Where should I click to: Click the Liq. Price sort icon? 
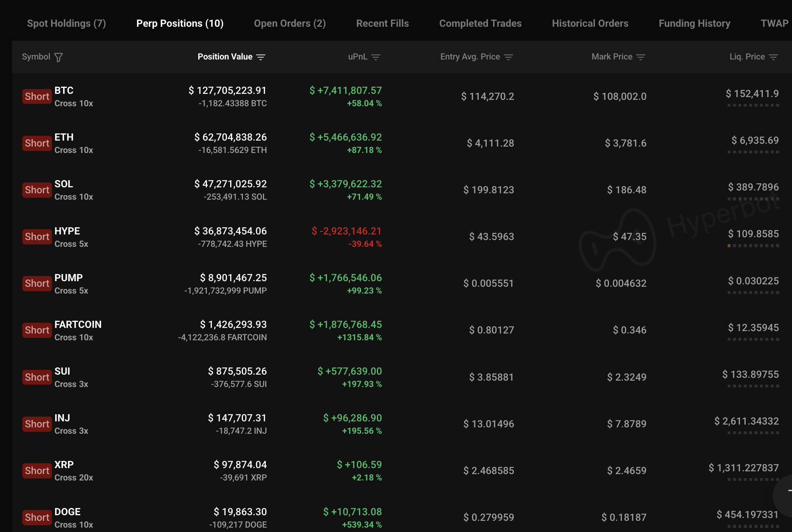tap(773, 57)
